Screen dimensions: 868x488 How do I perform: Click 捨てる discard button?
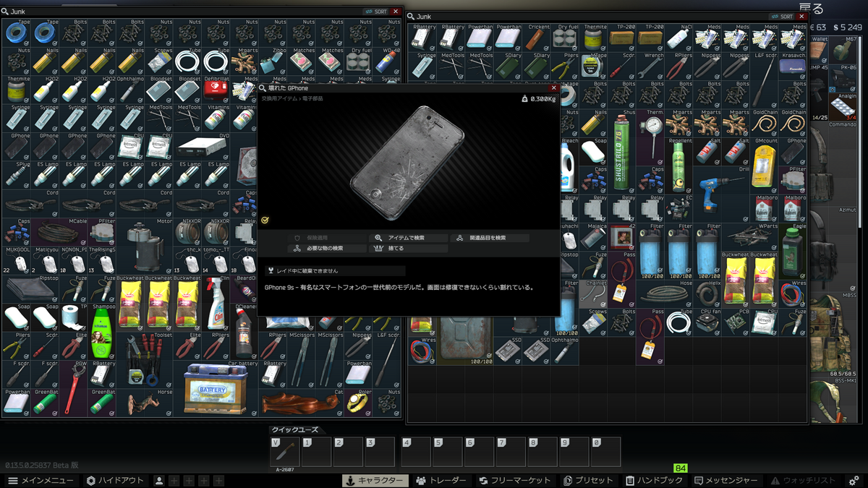pos(408,248)
